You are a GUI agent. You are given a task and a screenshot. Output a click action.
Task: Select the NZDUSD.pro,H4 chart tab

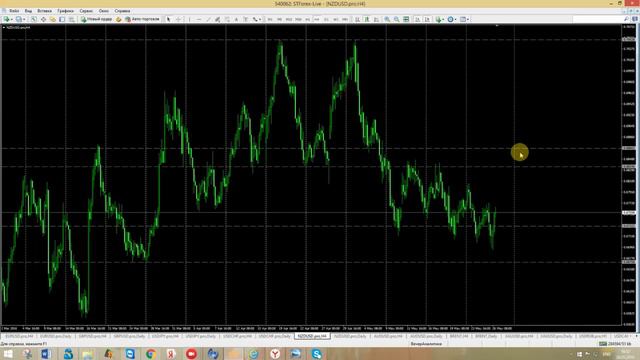[312, 336]
